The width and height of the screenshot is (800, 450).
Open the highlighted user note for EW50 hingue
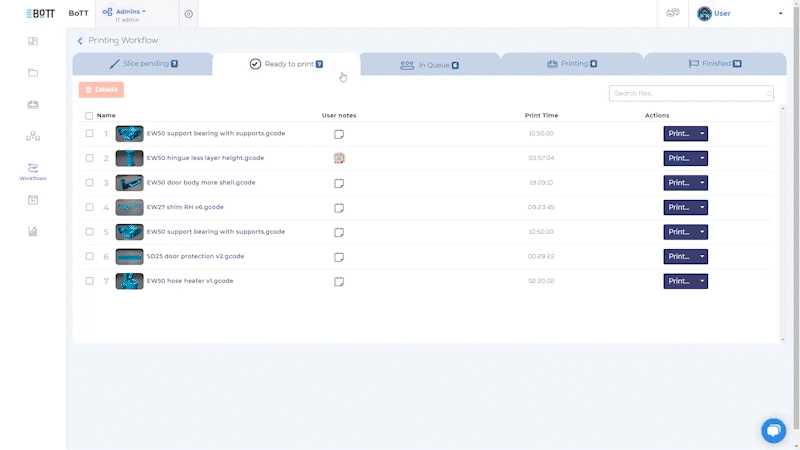[x=339, y=158]
